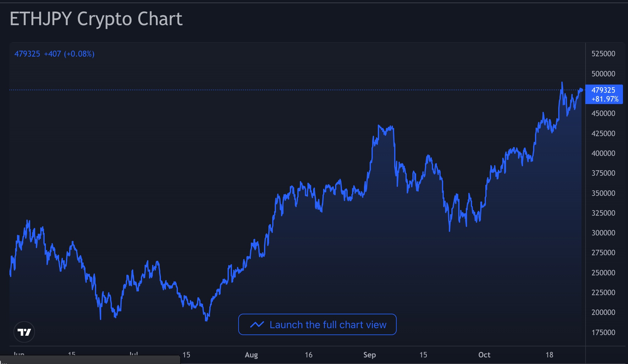Click the 16 date label after Aug
Viewport: 628px width, 364px height.
[309, 355]
